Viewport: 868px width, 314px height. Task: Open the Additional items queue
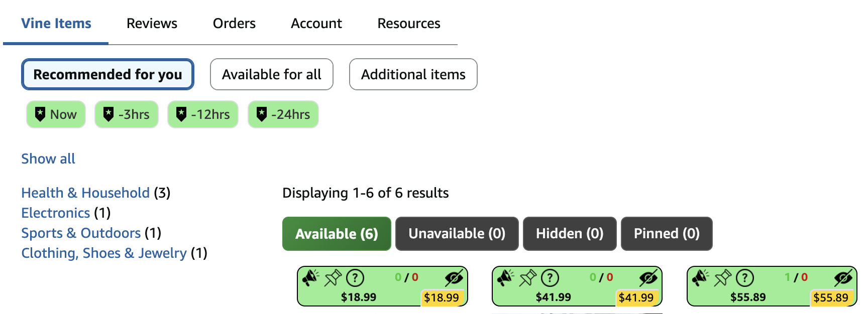[413, 75]
